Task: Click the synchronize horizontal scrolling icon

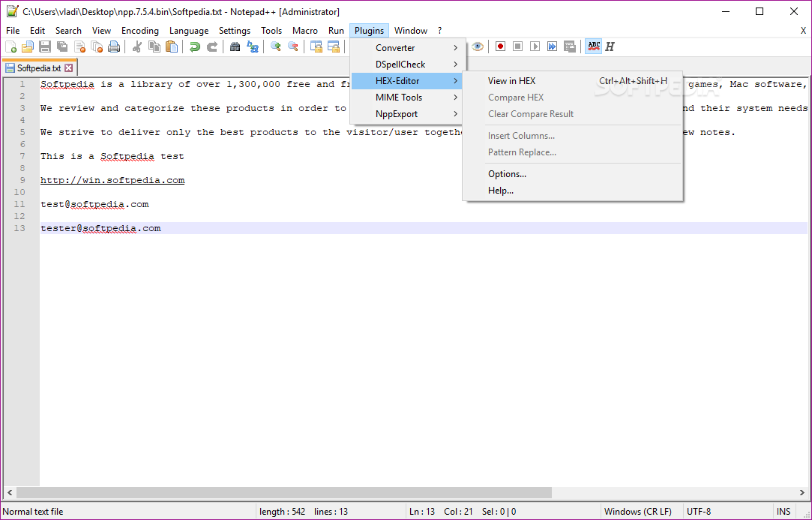Action: [x=333, y=47]
